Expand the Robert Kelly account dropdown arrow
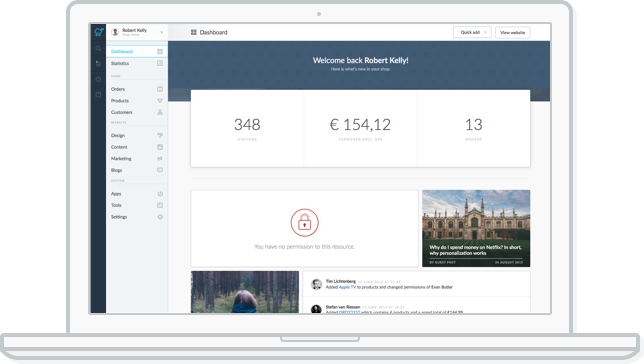Image resolution: width=644 pixels, height=364 pixels. coord(161,32)
